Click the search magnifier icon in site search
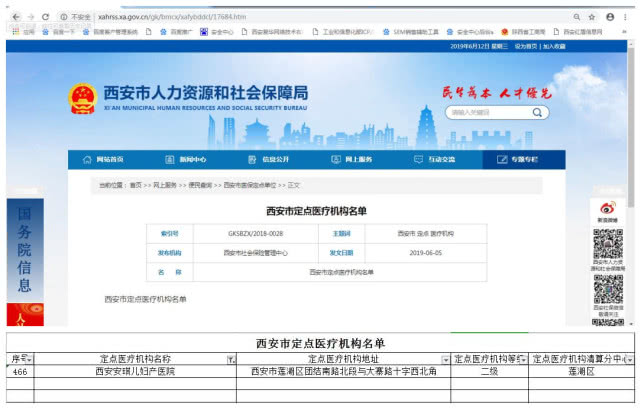This screenshot has width=641, height=409. tap(538, 112)
